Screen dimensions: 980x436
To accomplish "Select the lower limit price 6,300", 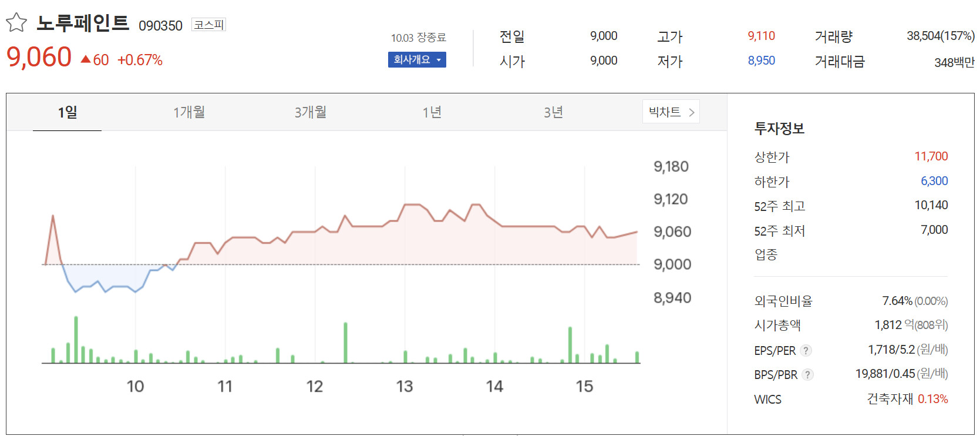I will 934,181.
